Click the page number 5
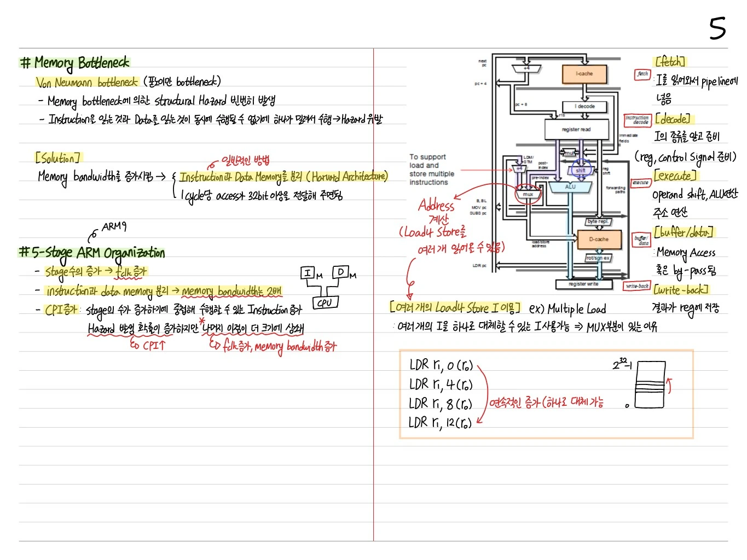Viewport: 747px width, 560px height. point(717,28)
